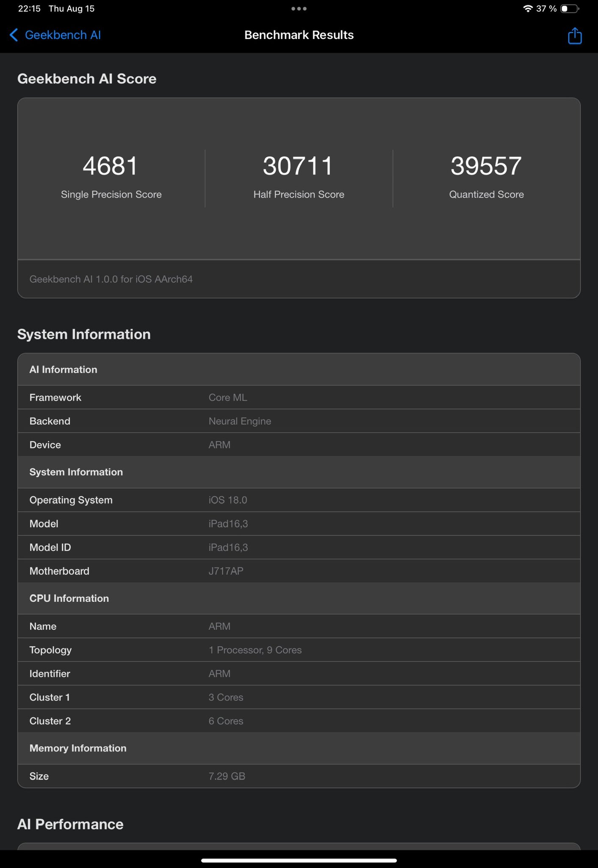Select the Identifier row label
Viewport: 598px width, 868px height.
[x=50, y=674]
